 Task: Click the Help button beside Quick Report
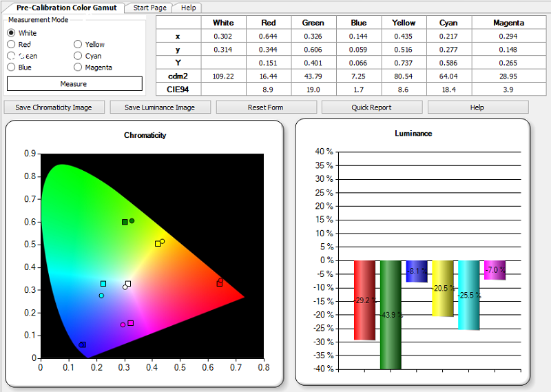tap(478, 107)
